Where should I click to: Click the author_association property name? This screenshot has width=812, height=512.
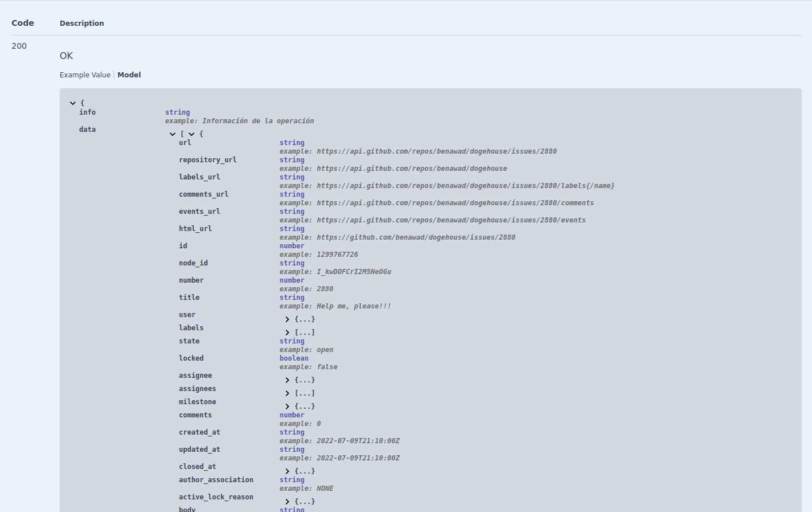pyautogui.click(x=216, y=480)
